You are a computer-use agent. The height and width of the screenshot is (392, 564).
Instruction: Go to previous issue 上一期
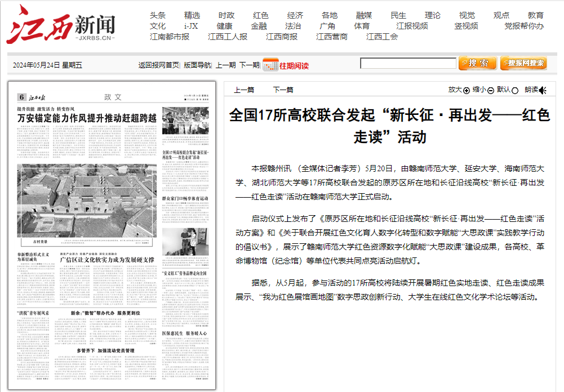pos(225,65)
